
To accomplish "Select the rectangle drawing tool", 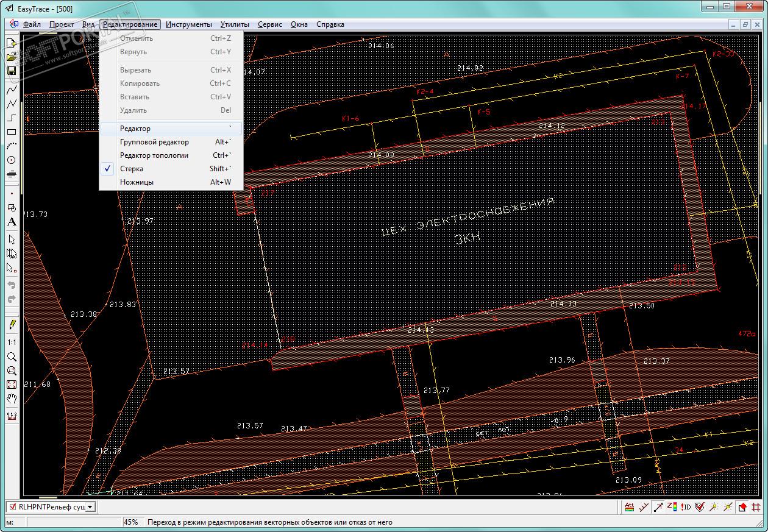I will tap(11, 132).
